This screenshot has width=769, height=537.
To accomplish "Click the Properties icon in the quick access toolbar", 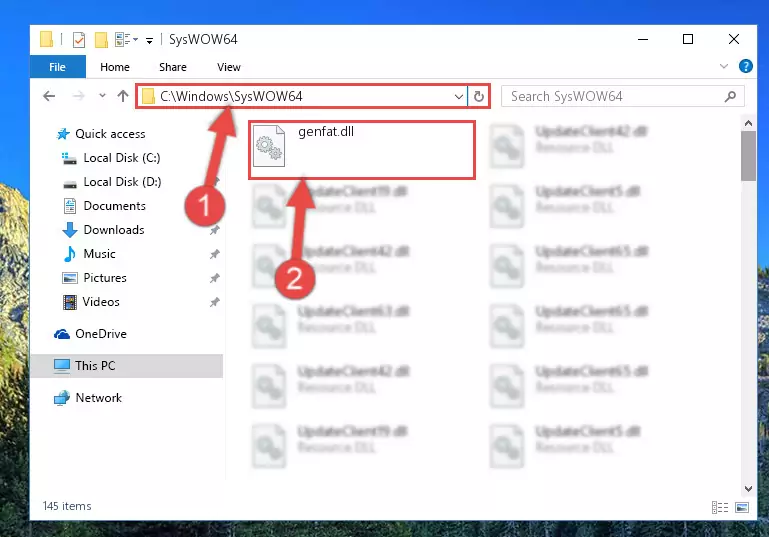I will (x=78, y=40).
